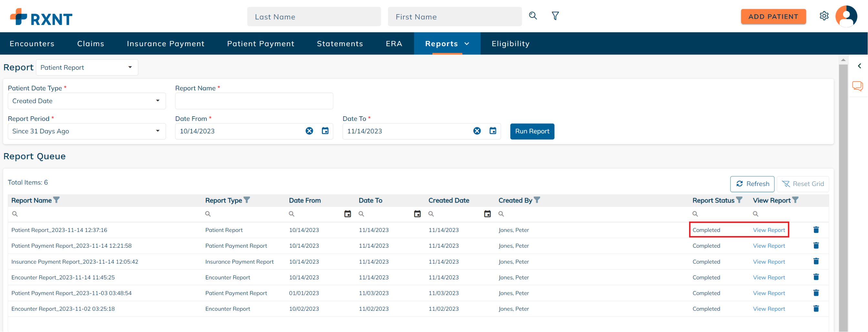Viewport: 868px width, 332px height.
Task: Filter the Report Status column
Action: point(739,200)
